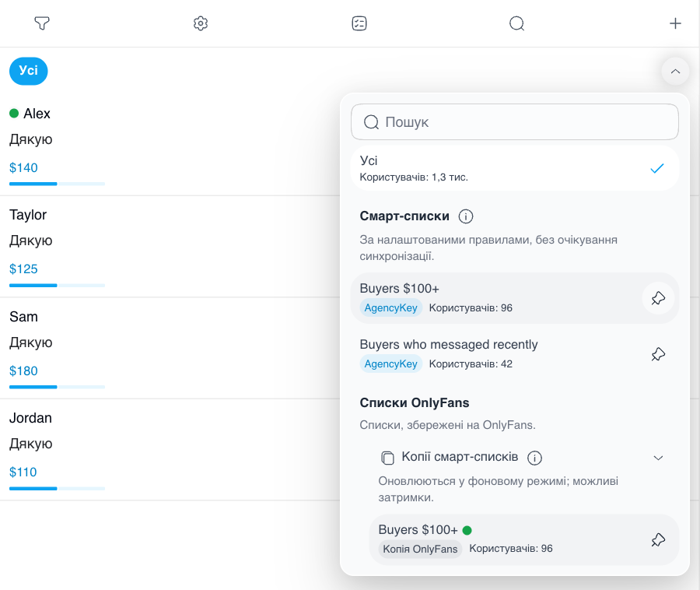The width and height of the screenshot is (700, 590).
Task: Click Alex's $140 amount
Action: coord(23,168)
